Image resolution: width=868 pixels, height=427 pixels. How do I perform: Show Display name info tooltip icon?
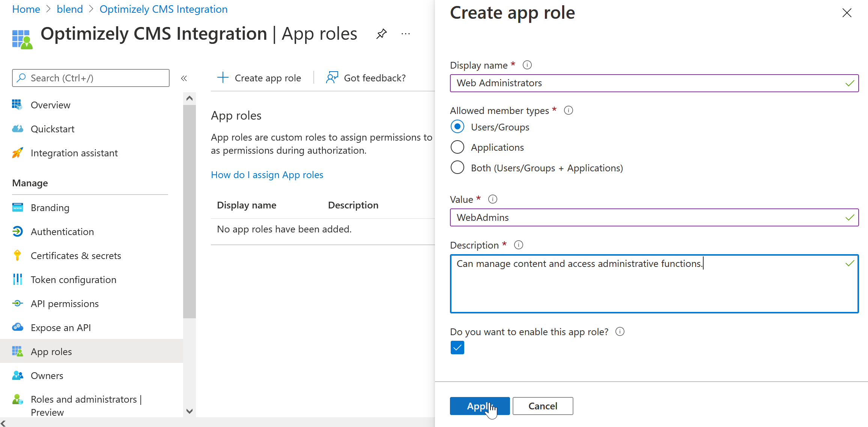(527, 65)
